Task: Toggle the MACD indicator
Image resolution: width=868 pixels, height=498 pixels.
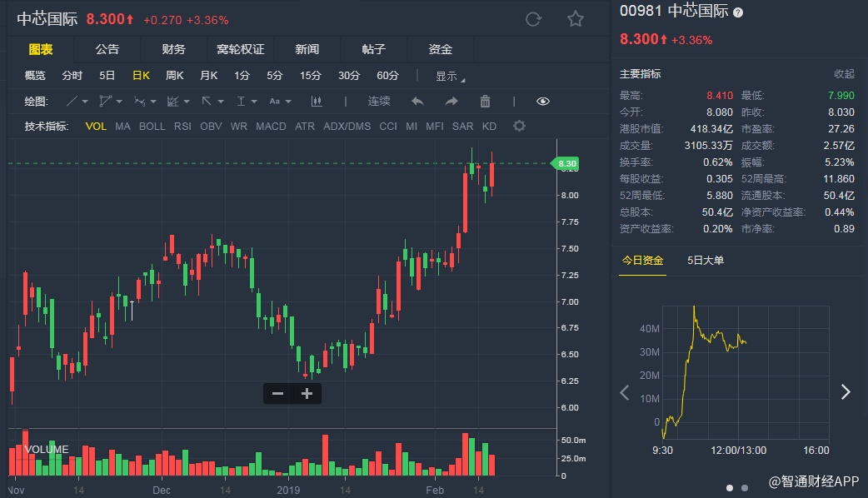Action: 271,126
